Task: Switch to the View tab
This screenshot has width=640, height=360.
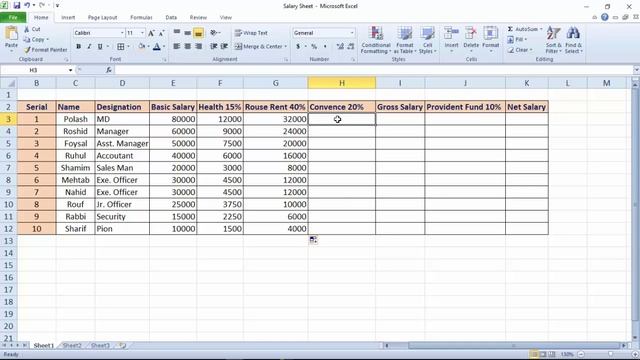Action: (225, 18)
